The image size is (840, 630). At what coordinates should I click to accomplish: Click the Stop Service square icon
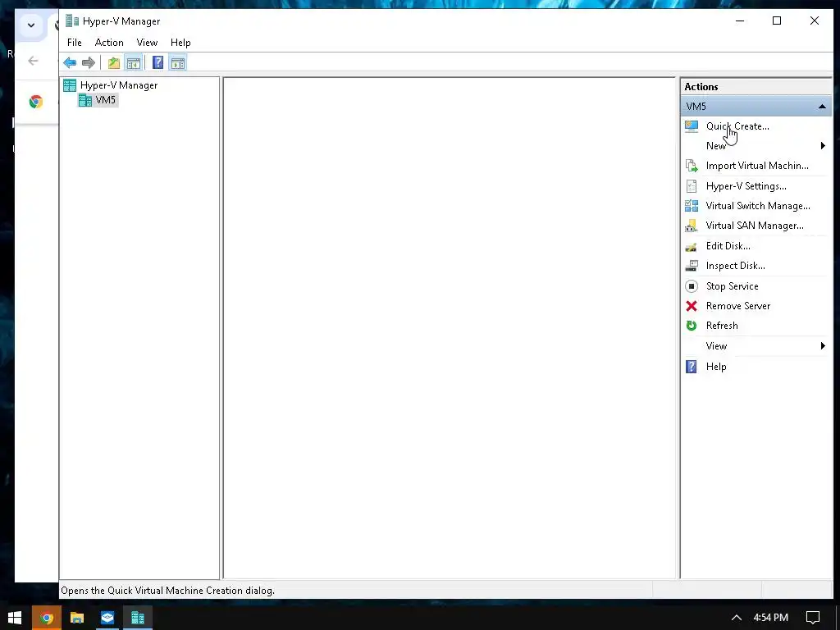(692, 286)
